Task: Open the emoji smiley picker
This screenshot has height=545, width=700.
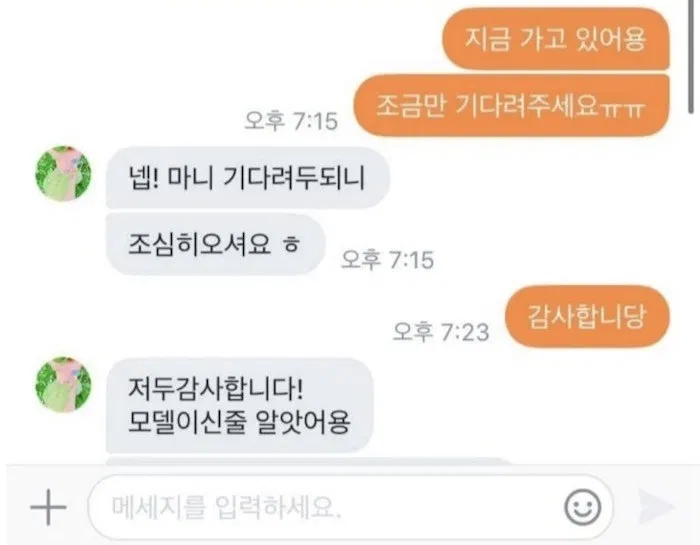Action: (583, 508)
